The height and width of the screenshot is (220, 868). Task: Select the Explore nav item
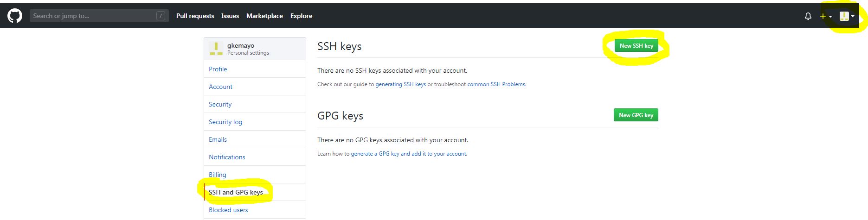click(x=301, y=16)
